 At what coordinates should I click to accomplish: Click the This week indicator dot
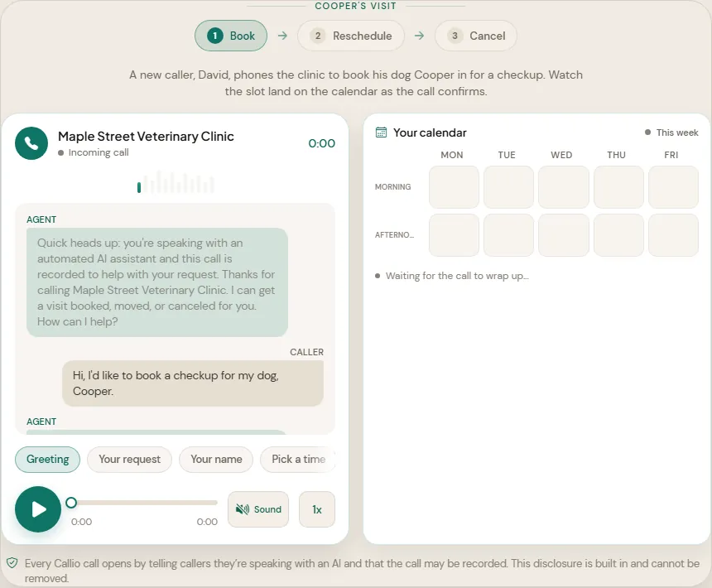(x=648, y=133)
